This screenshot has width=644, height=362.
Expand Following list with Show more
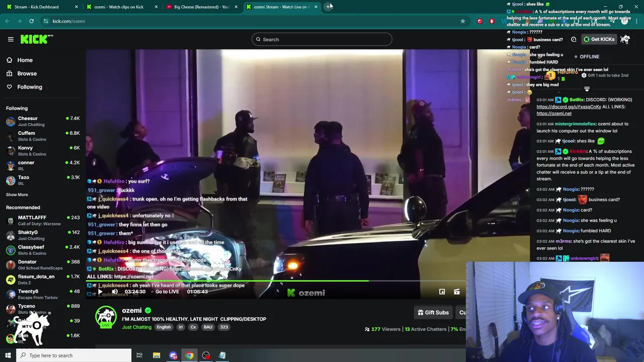click(x=17, y=195)
